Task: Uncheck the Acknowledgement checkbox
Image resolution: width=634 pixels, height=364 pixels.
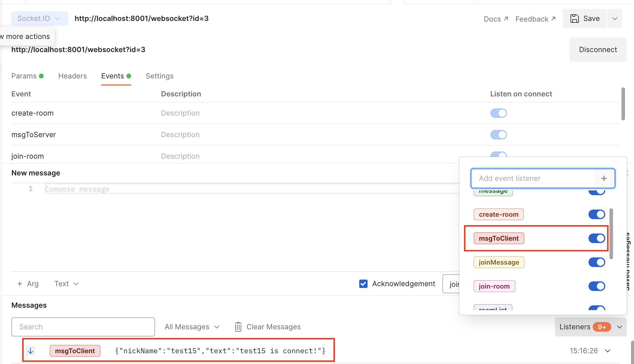Action: tap(363, 283)
